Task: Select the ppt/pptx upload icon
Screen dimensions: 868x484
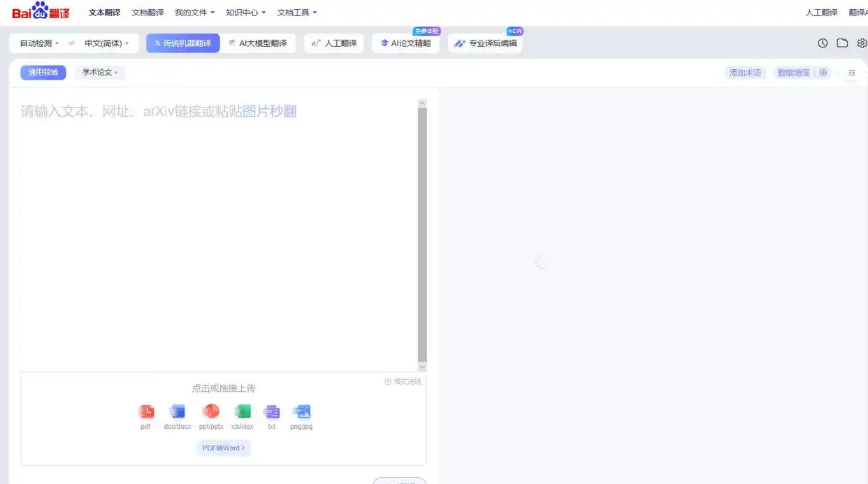Action: (x=210, y=412)
